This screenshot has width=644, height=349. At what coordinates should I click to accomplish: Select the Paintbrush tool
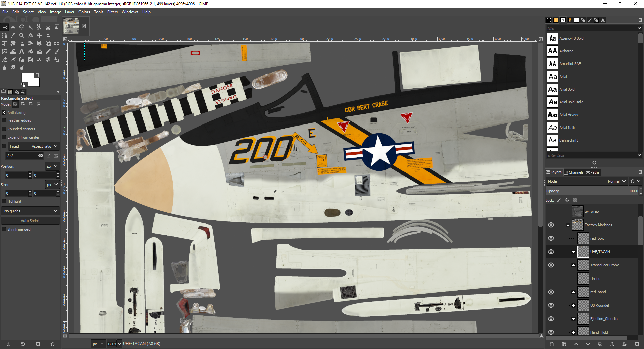[57, 51]
